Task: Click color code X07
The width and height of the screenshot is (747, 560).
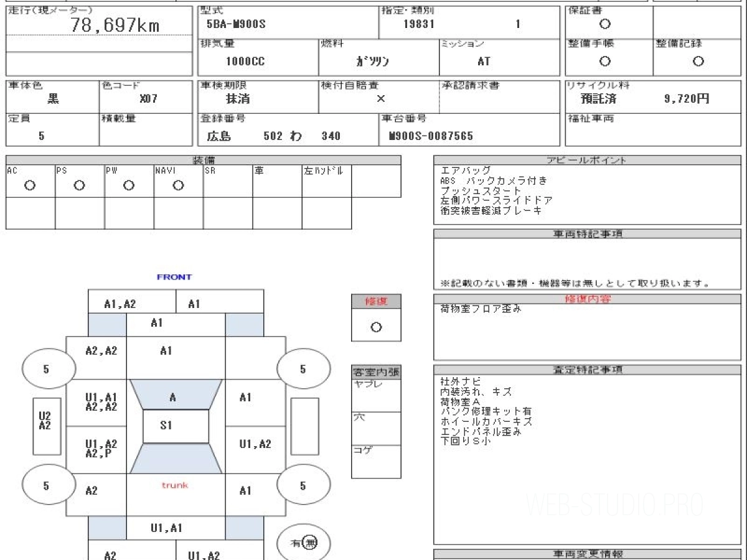Action: tap(148, 99)
